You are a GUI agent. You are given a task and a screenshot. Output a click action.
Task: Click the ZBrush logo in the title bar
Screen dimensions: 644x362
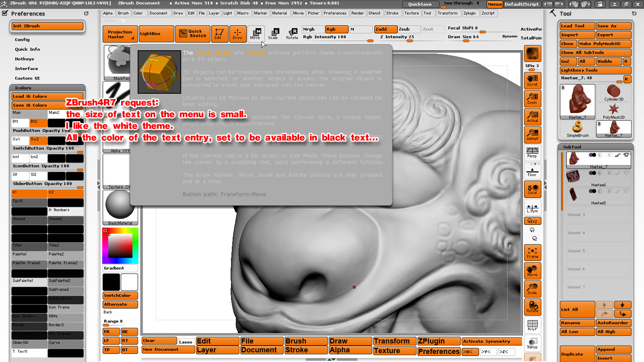click(4, 4)
